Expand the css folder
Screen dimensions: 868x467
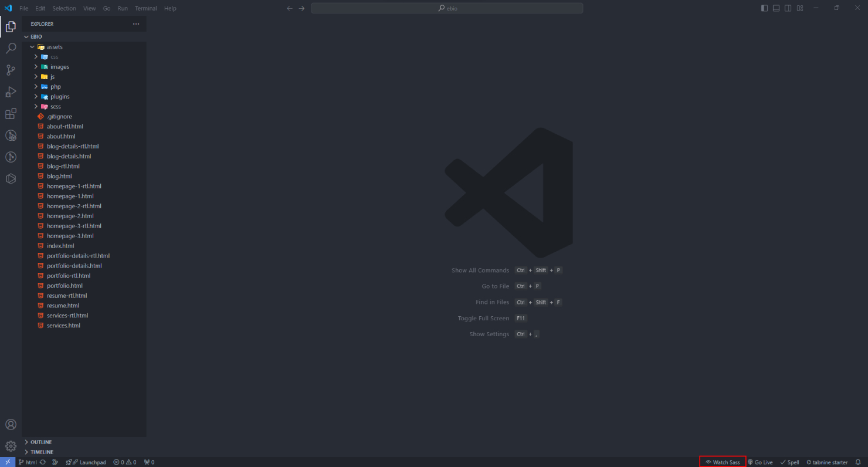[84, 57]
